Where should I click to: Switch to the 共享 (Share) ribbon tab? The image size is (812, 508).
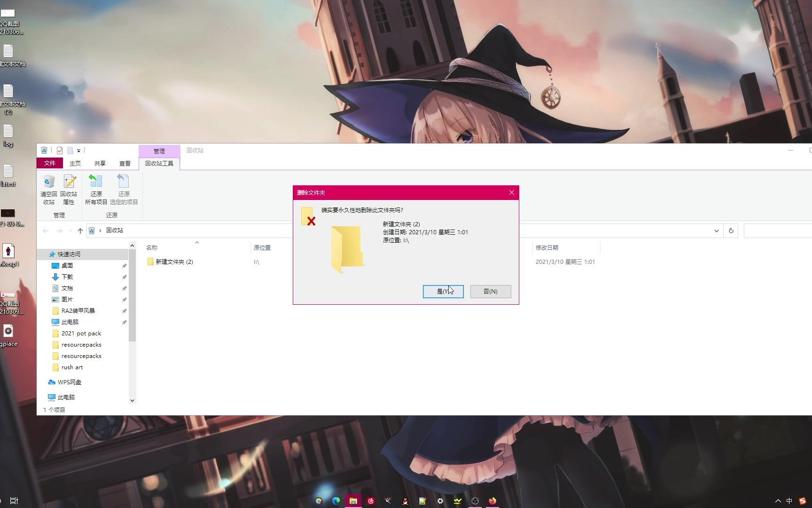click(x=100, y=163)
